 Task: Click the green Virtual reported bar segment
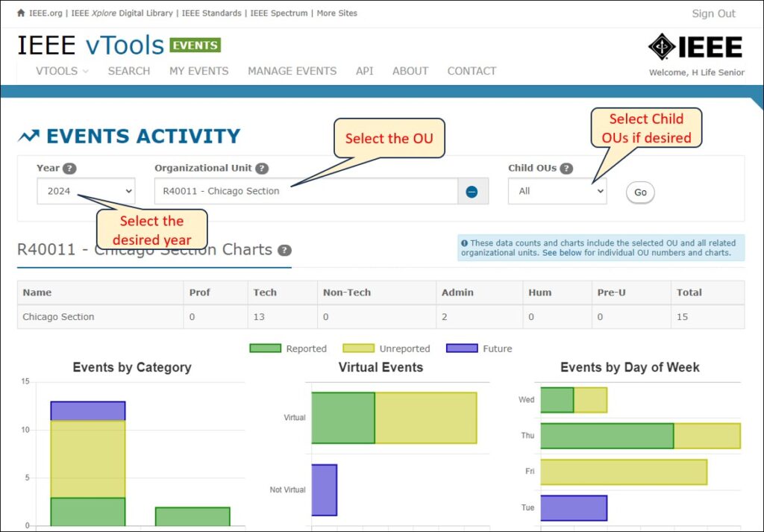pyautogui.click(x=343, y=418)
